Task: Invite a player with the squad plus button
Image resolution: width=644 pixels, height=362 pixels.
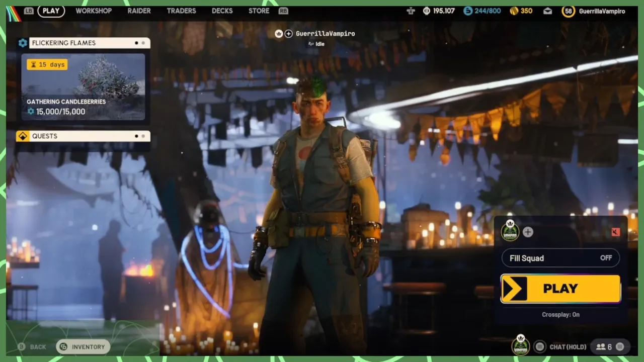Action: 528,232
